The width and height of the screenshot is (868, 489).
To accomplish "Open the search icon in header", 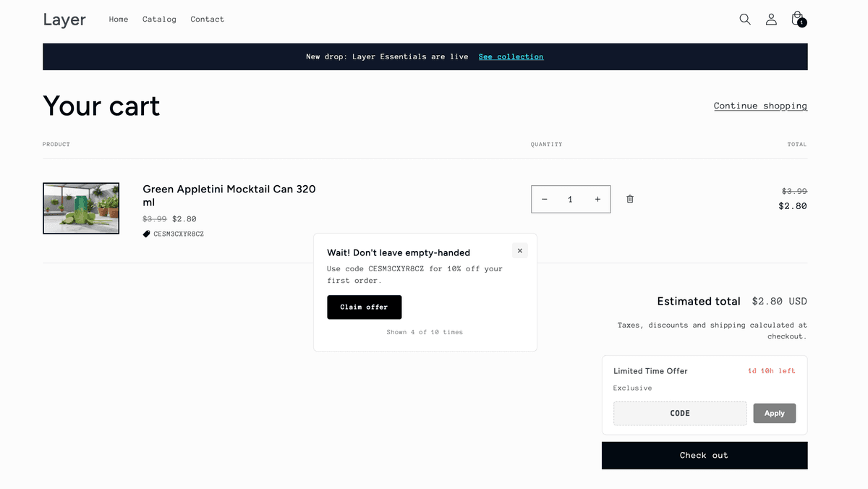I will click(744, 20).
